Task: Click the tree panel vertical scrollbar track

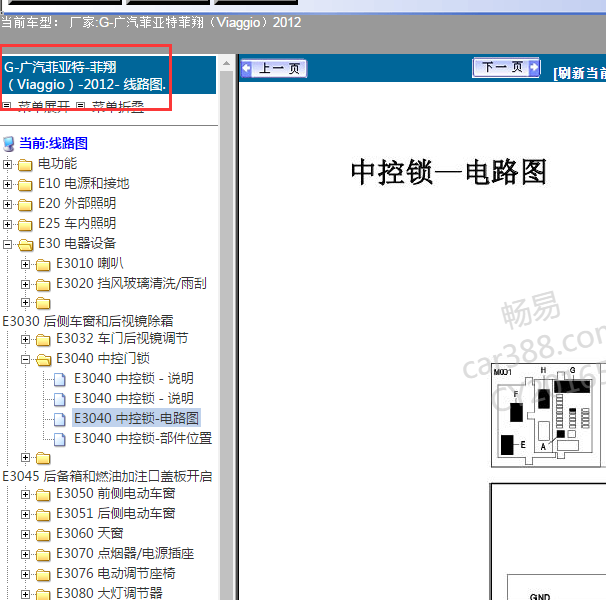Action: pos(227,335)
